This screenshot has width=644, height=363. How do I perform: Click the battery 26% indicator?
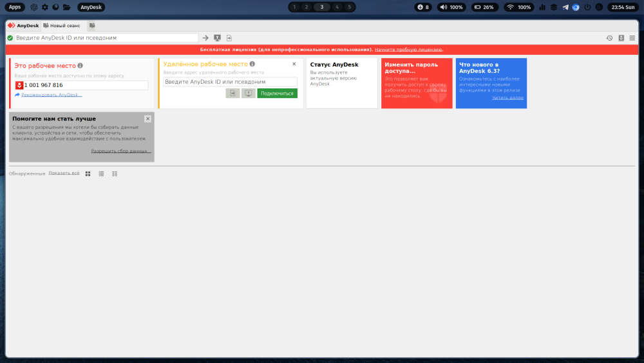pos(485,7)
